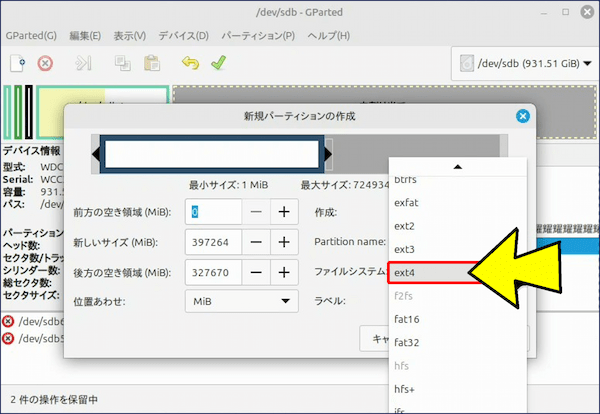Viewport: 600px width, 414px height.
Task: Click the partition size bar in dialog
Action: [212, 154]
